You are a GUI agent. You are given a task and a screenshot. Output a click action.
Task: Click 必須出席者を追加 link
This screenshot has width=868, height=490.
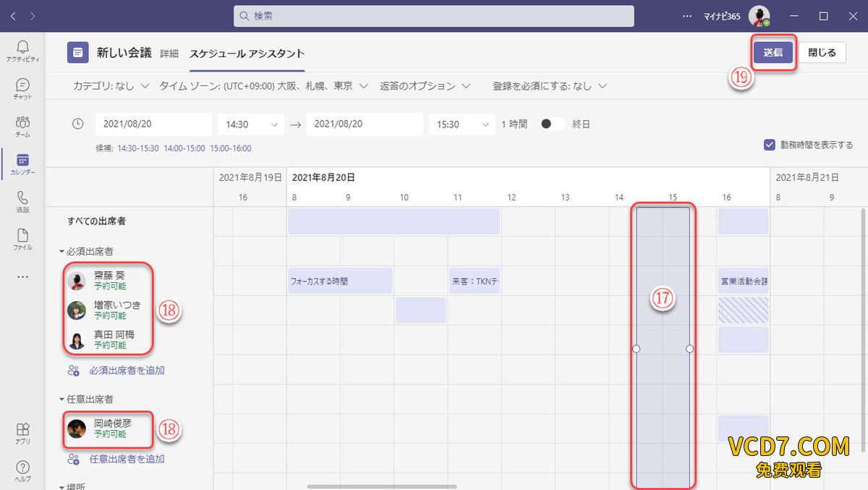(x=127, y=371)
